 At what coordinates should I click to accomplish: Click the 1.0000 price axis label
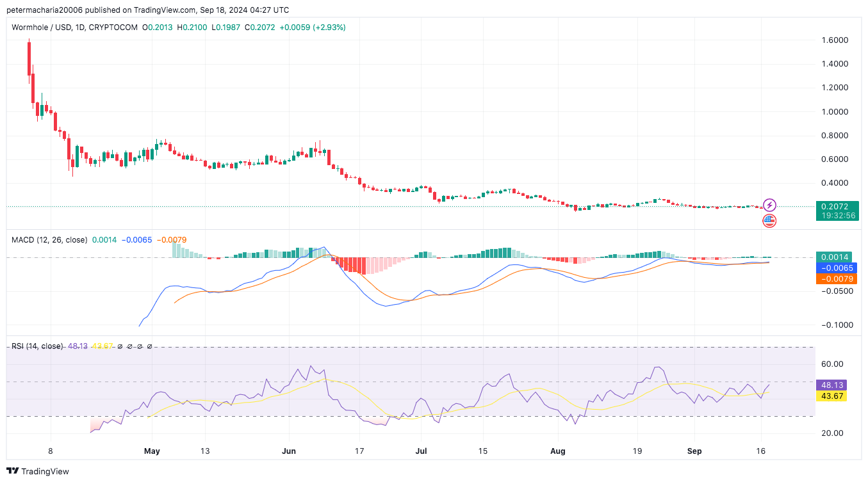click(x=835, y=112)
